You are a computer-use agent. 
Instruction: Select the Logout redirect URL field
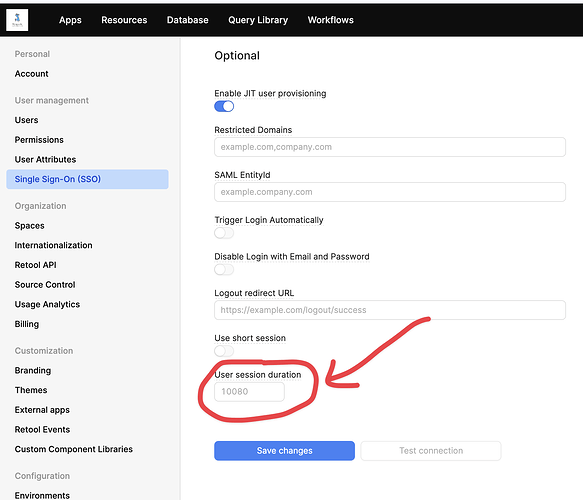tap(390, 310)
